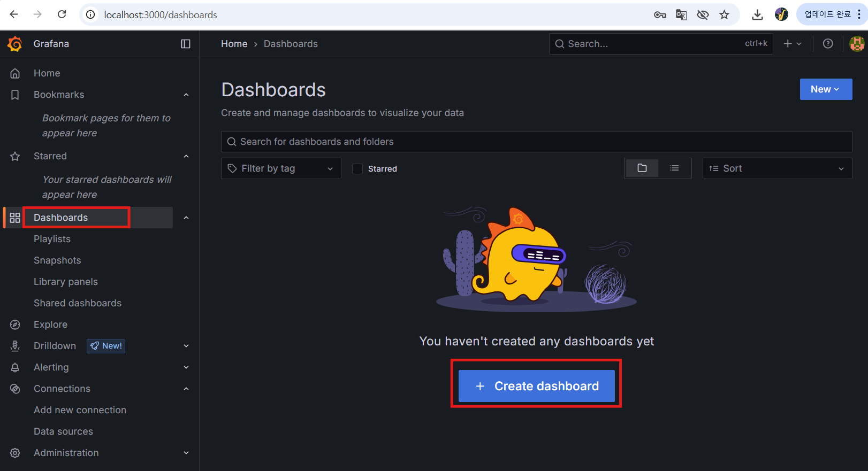Click Dashboards in the breadcrumb
The image size is (868, 471).
(x=291, y=44)
